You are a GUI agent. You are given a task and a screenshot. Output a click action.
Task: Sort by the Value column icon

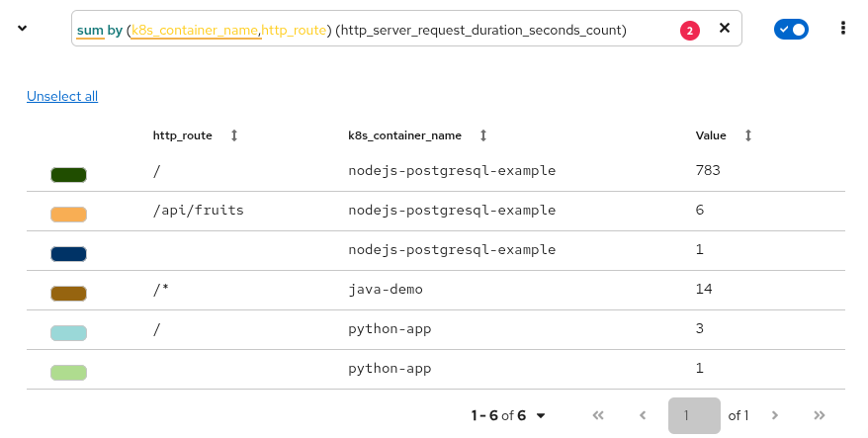[x=748, y=135]
